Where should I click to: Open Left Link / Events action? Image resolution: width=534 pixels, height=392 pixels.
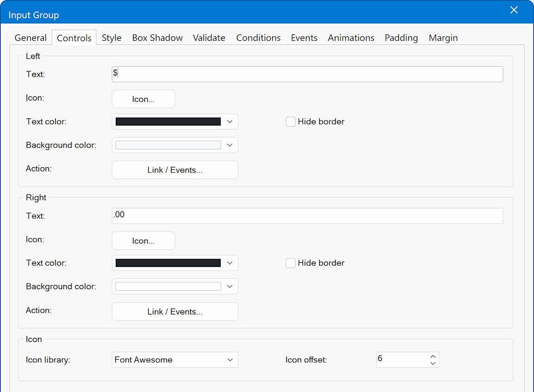click(175, 170)
